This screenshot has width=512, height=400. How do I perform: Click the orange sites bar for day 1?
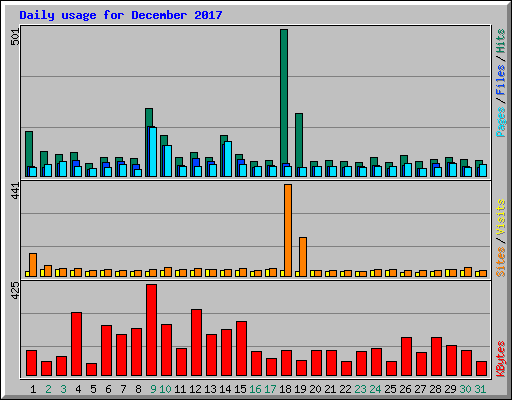(x=33, y=265)
